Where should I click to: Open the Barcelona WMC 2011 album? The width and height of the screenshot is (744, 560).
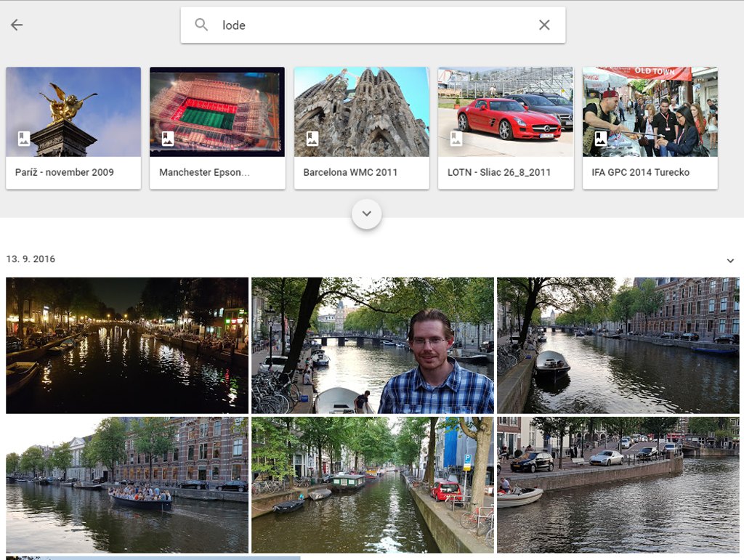(x=361, y=128)
